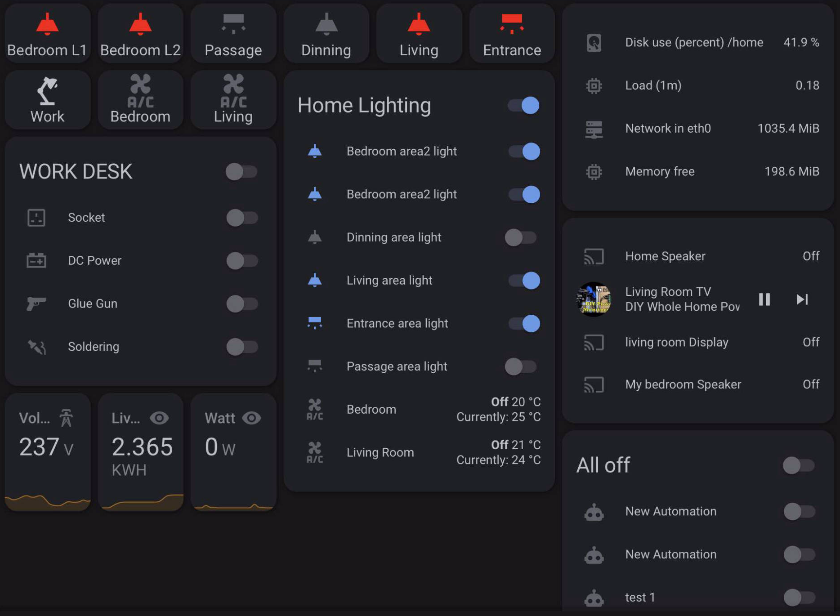The height and width of the screenshot is (616, 840).
Task: Open the test 1 automation robot icon
Action: pyautogui.click(x=594, y=598)
